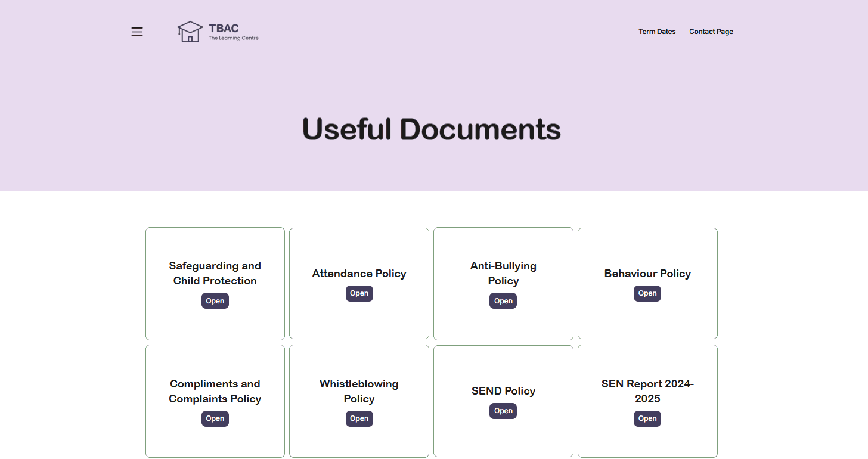The width and height of the screenshot is (868, 459).
Task: Open the Term Dates page
Action: point(657,31)
